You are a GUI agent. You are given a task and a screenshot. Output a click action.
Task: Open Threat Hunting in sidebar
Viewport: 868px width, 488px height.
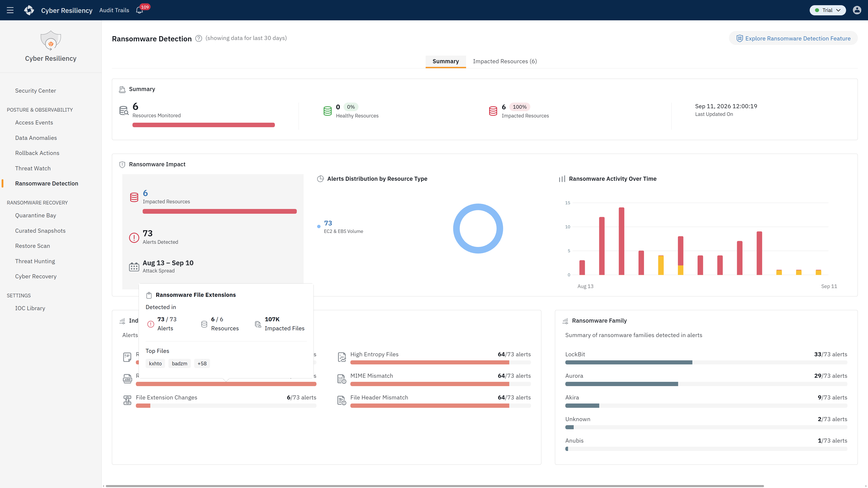35,261
